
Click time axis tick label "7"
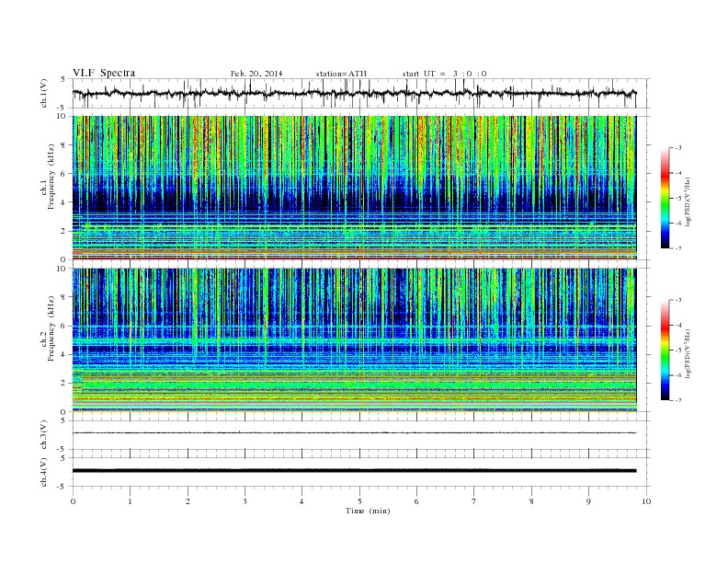pos(474,501)
